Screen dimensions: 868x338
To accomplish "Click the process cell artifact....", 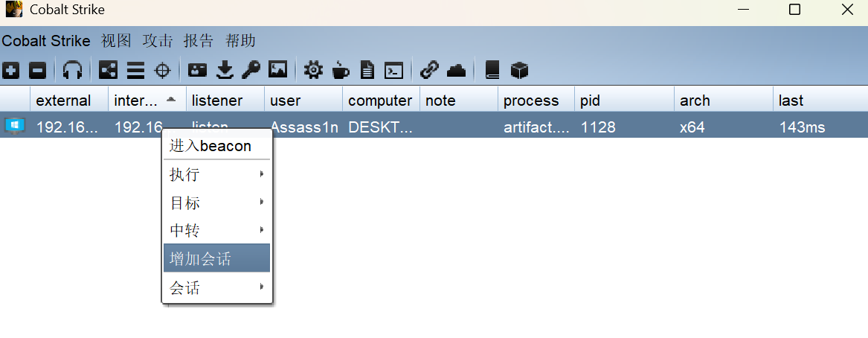I will pos(536,127).
